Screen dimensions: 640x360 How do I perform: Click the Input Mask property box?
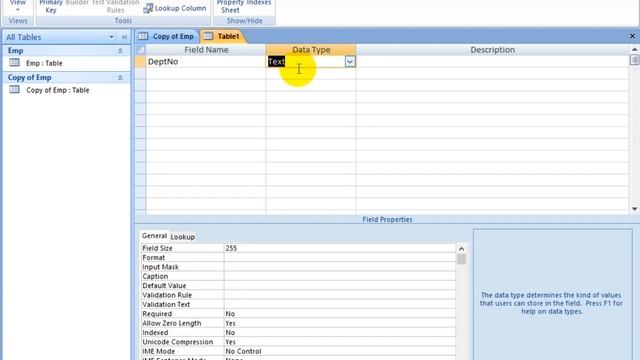(x=340, y=267)
